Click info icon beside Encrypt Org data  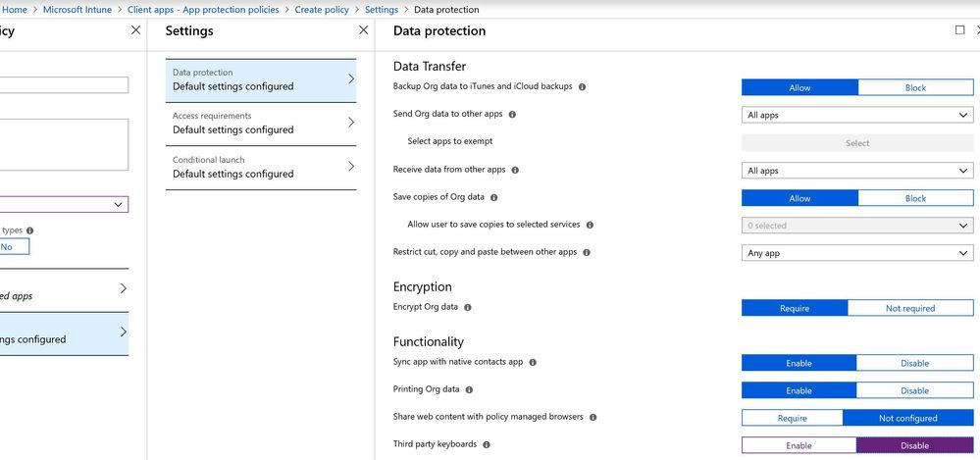click(468, 308)
